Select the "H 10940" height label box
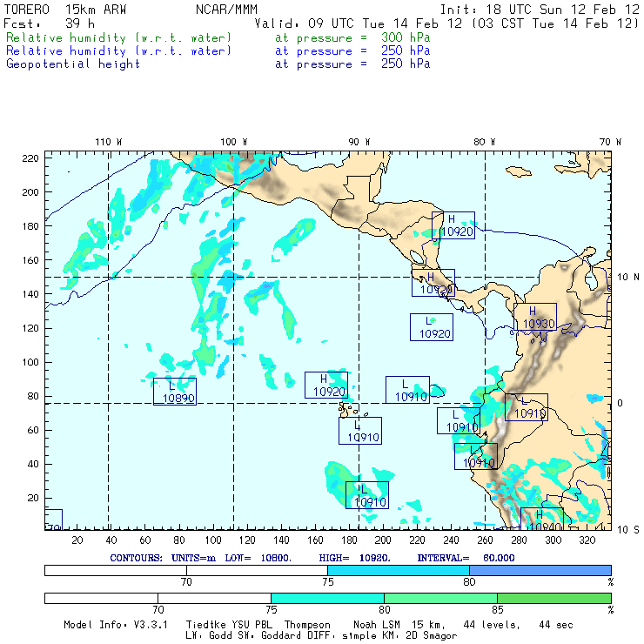 (x=541, y=519)
